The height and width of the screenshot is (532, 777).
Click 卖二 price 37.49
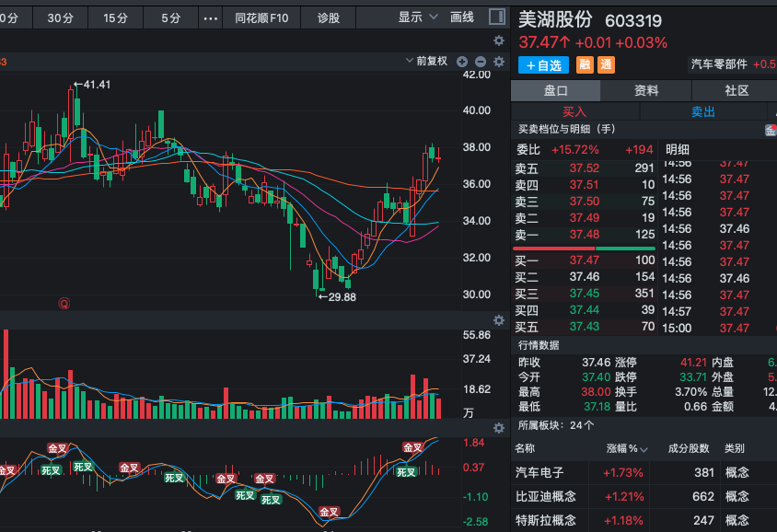pyautogui.click(x=585, y=218)
